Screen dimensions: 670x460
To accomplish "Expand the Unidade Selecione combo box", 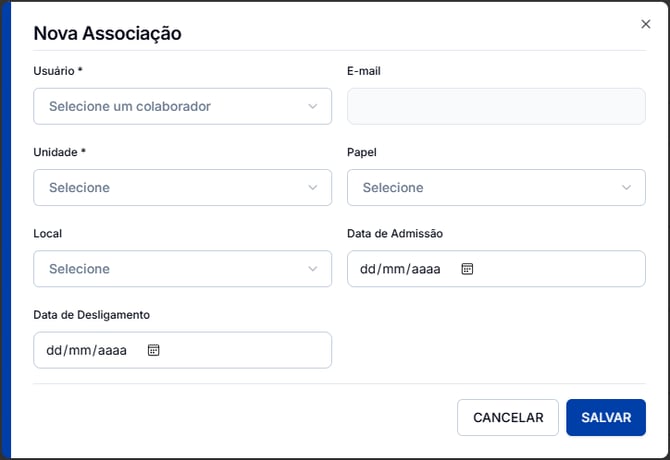I will [x=182, y=188].
